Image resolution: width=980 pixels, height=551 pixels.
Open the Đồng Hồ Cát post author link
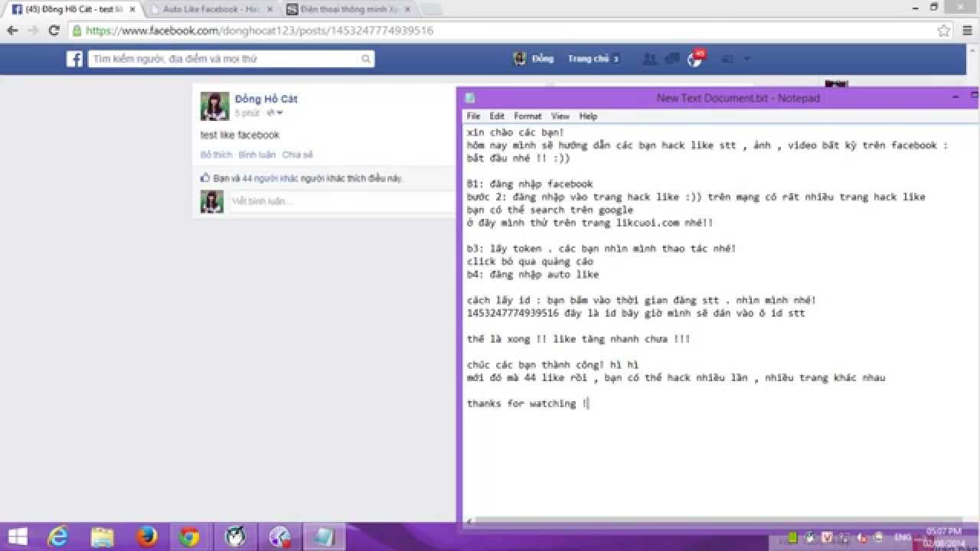(x=266, y=99)
